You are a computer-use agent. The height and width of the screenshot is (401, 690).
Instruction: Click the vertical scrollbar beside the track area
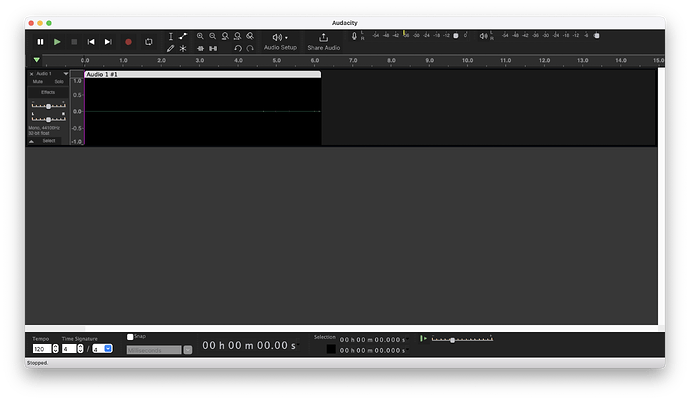click(x=661, y=196)
